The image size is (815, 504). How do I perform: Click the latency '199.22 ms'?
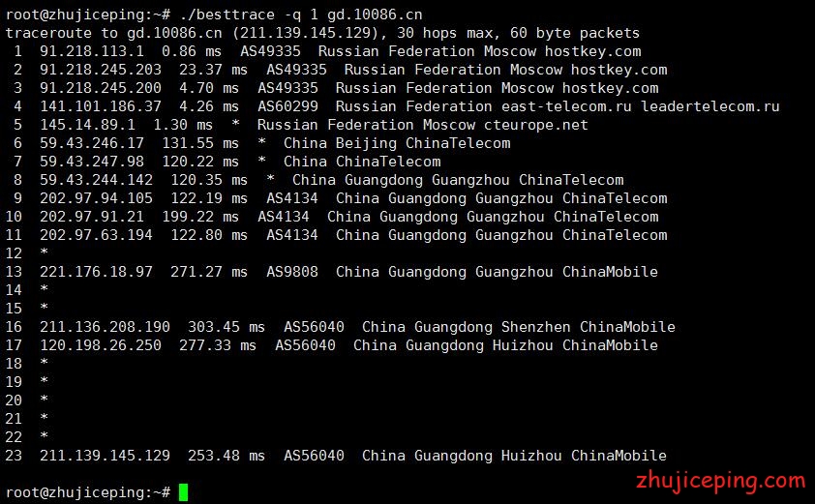click(x=200, y=216)
